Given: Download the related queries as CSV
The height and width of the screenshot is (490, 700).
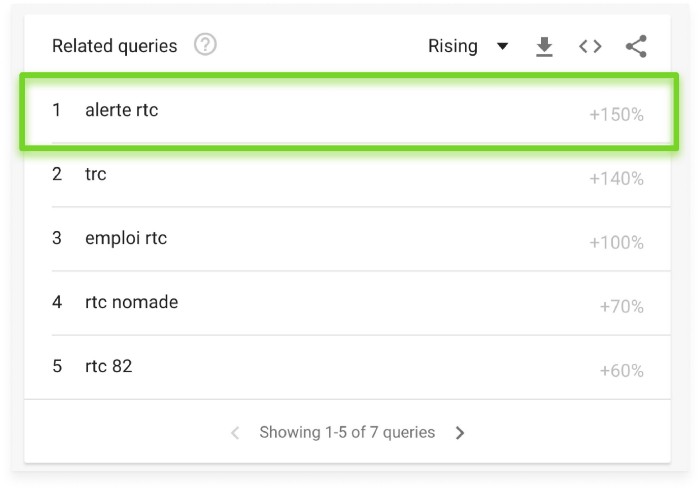Looking at the screenshot, I should click(544, 46).
